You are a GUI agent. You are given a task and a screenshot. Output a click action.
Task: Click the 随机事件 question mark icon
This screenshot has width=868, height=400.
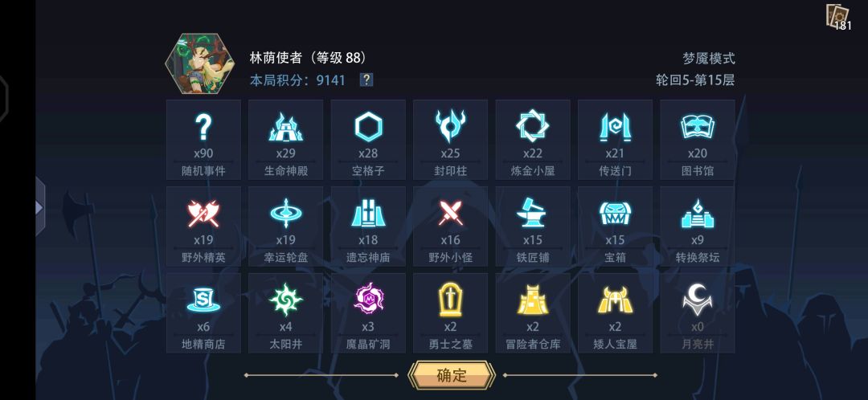click(x=203, y=127)
